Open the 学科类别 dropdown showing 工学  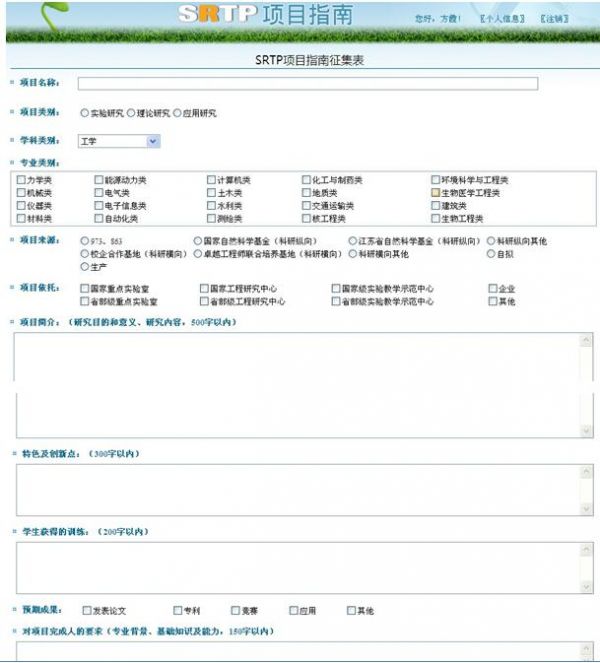coord(118,142)
